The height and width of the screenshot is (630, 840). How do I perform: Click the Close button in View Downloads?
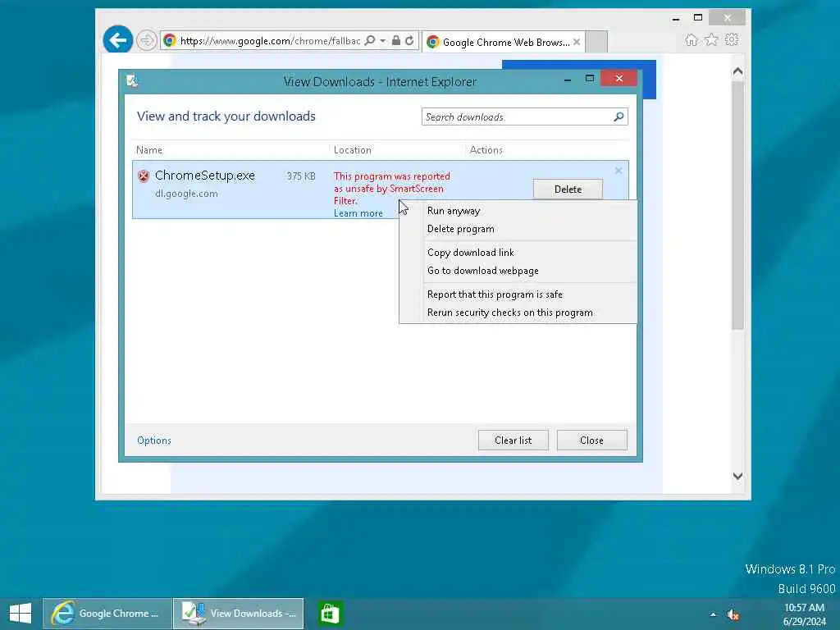[x=592, y=441]
